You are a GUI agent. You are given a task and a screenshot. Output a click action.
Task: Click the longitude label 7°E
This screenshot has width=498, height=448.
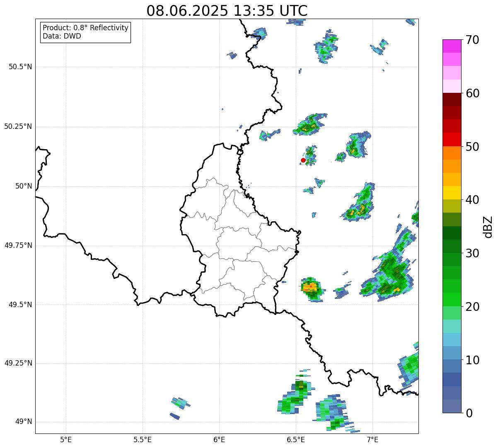coord(372,439)
